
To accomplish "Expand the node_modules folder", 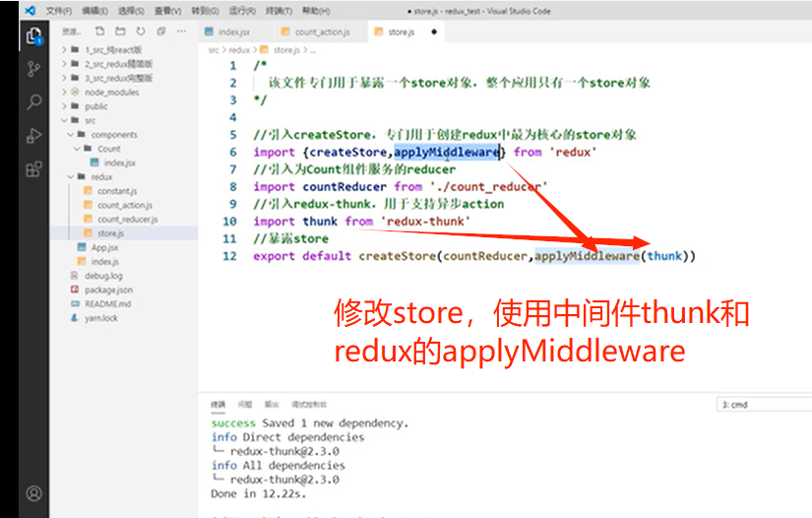I will pos(112,93).
